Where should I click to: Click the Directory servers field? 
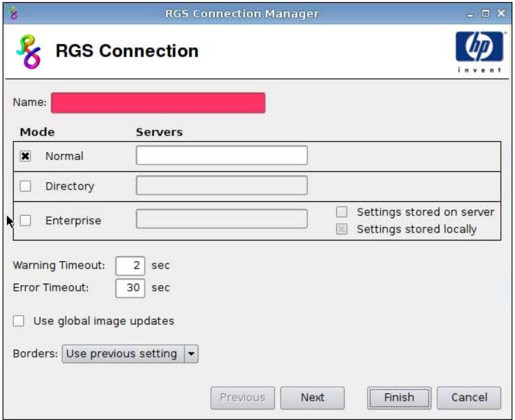pos(222,186)
